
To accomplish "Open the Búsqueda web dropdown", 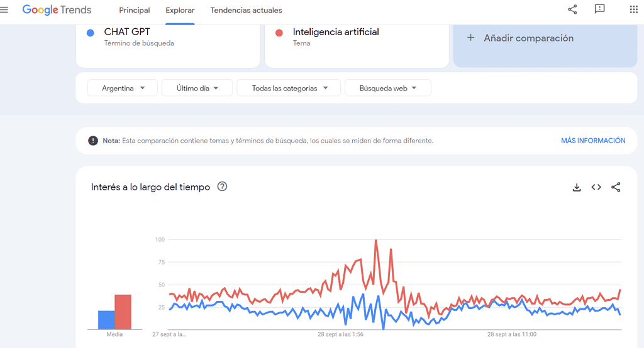I will coord(387,88).
